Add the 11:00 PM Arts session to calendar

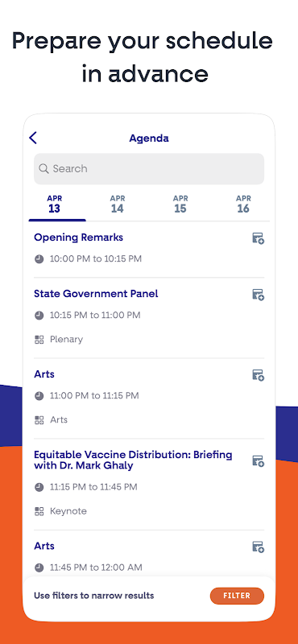258,375
